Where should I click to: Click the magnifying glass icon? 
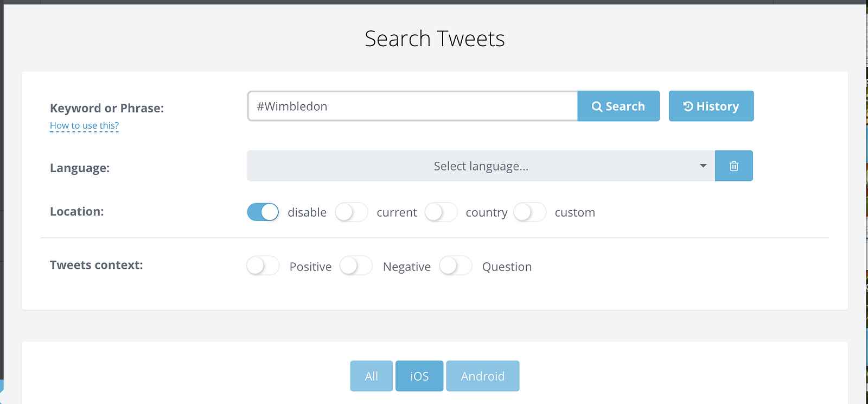click(597, 106)
